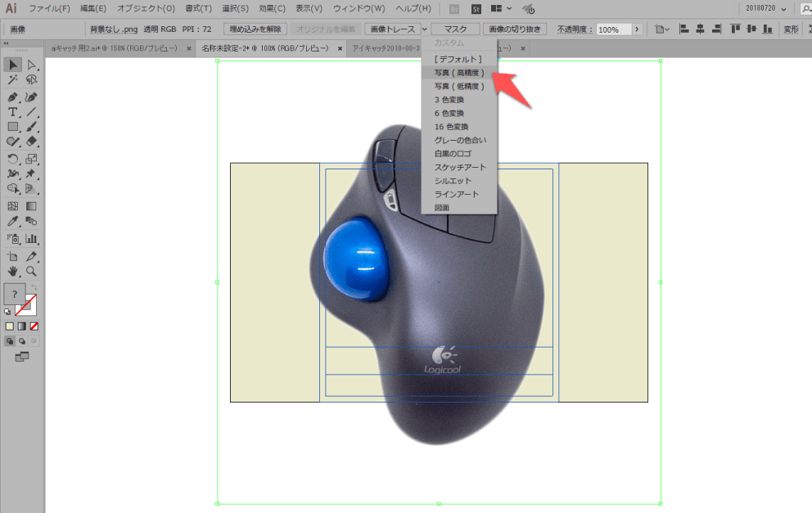Click horizontal align right icon
Image resolution: width=812 pixels, height=513 pixels.
717,29
